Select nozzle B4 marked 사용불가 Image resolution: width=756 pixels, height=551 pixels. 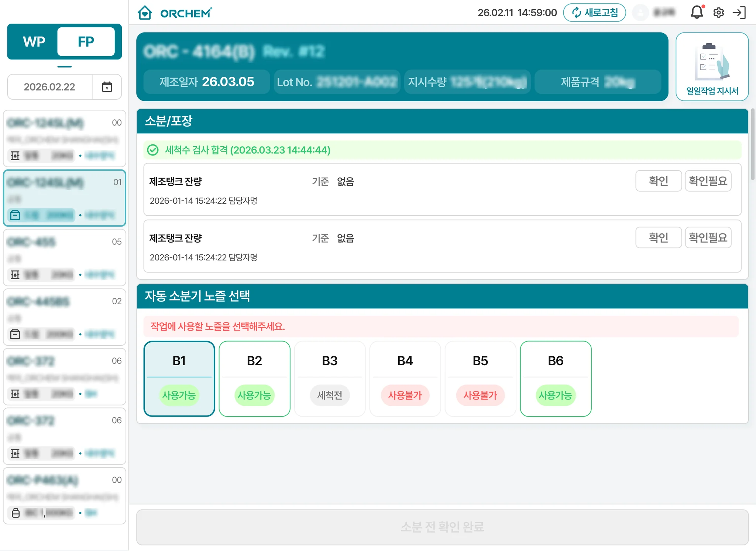(x=405, y=379)
